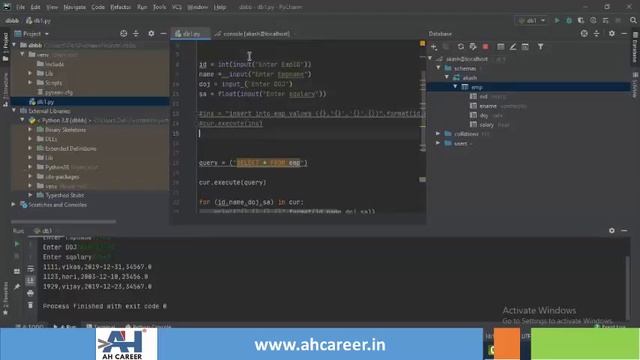The image size is (640, 360).
Task: Click Run with Coverage icon in toolbar
Action: [x=581, y=20]
